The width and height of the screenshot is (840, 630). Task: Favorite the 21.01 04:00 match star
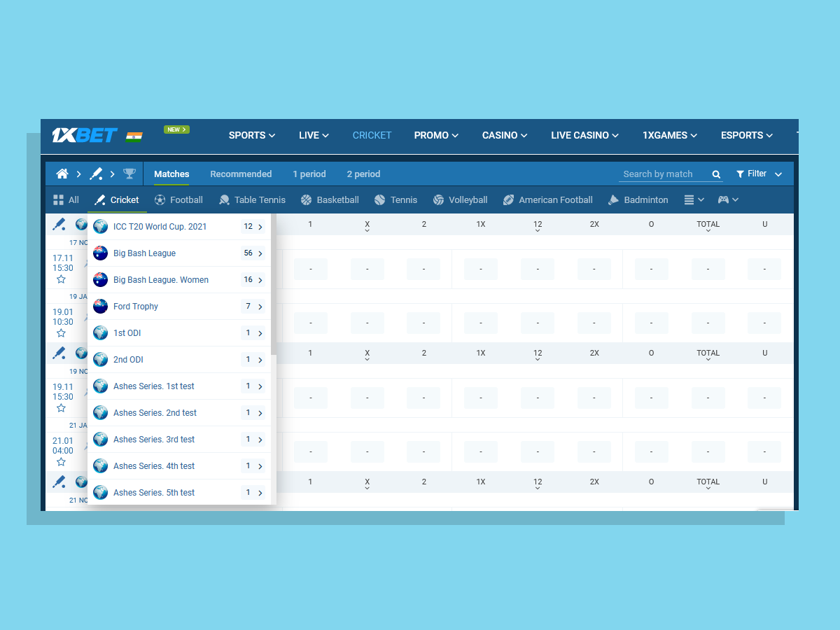pos(61,462)
